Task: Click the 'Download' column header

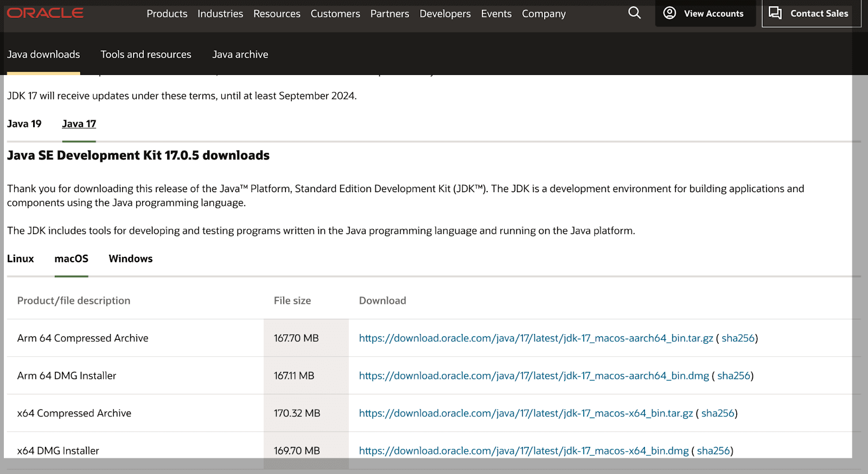Action: [382, 301]
